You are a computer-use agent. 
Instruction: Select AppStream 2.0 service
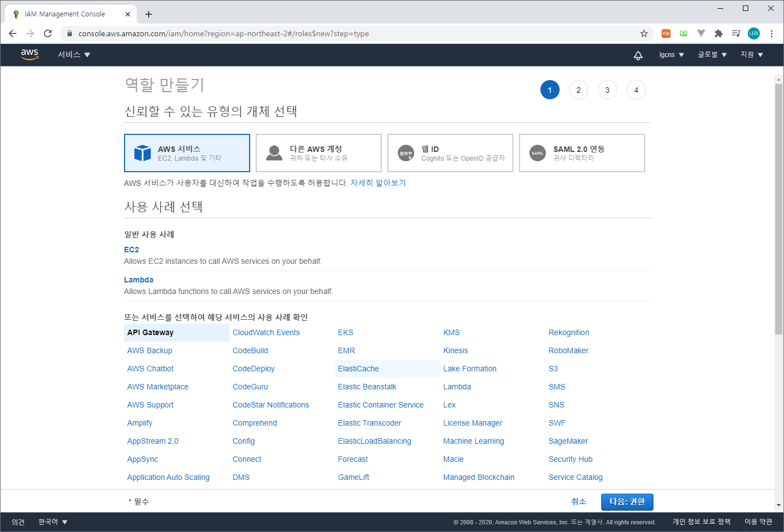[153, 441]
